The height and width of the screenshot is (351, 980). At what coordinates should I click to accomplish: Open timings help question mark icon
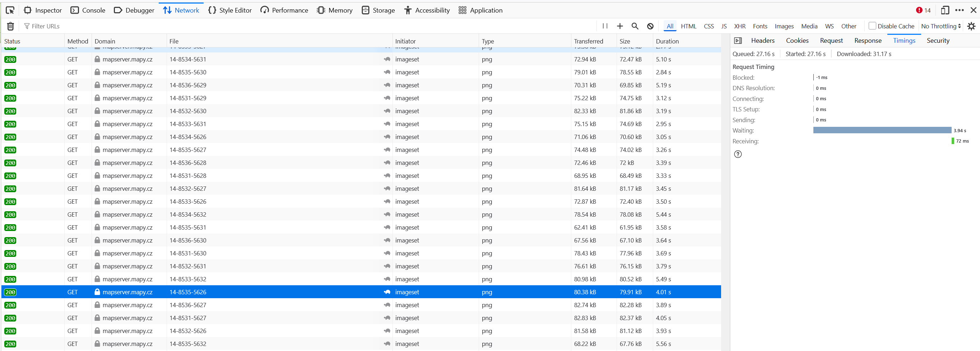tap(738, 154)
